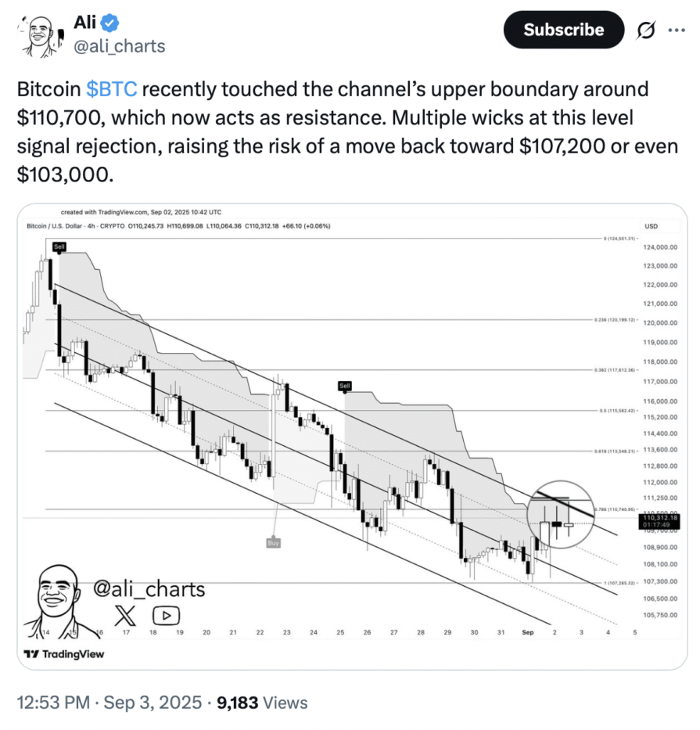700x730 pixels.
Task: Click the X logo in chart watermark
Action: (x=125, y=616)
